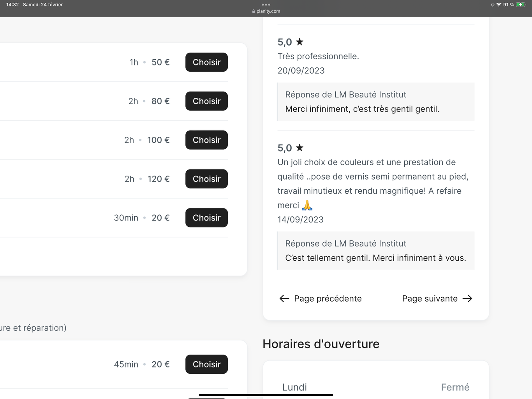Go to Page suivante of reviews
Screen dimensions: 532x399
[437, 298]
